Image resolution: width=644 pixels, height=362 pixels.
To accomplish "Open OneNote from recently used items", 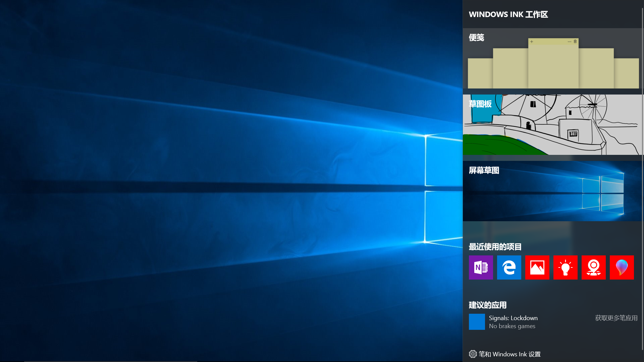I will 481,267.
